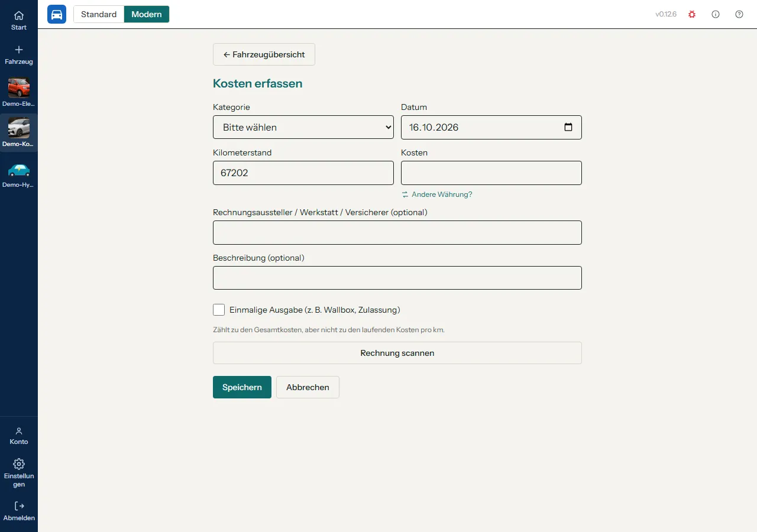757x532 pixels.
Task: Open the help question mark icon
Action: coord(739,14)
